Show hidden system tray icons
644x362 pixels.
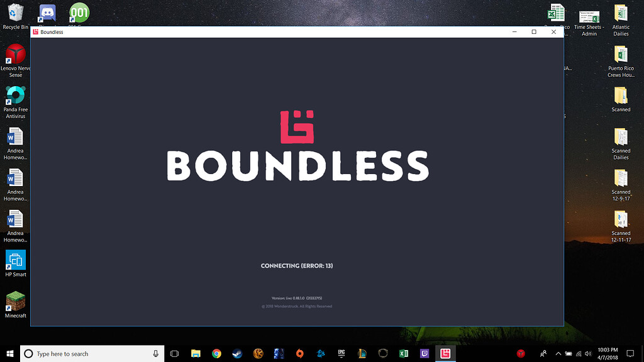click(x=558, y=354)
